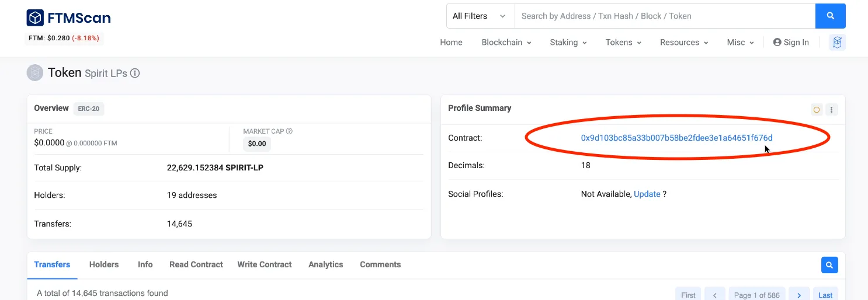Click the FTMScan logo

[x=68, y=18]
